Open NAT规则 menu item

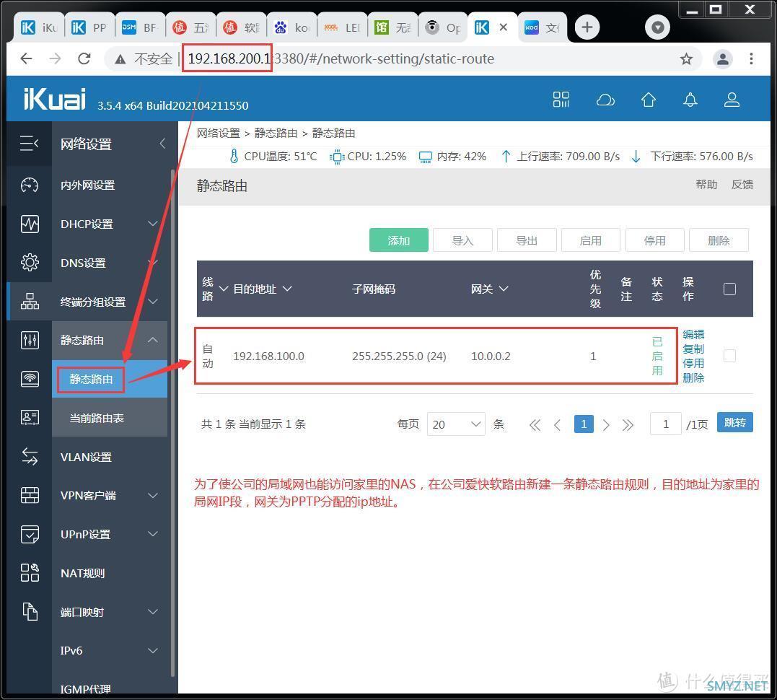coord(83,573)
